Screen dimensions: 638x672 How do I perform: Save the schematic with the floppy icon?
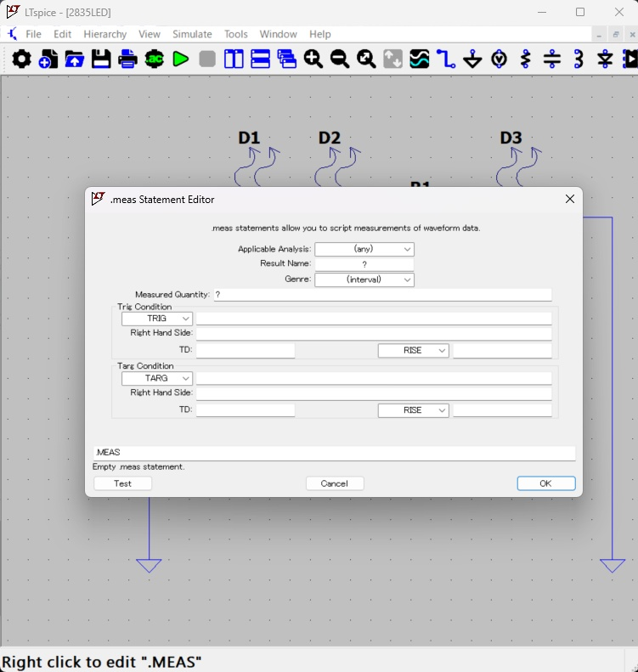tap(101, 59)
